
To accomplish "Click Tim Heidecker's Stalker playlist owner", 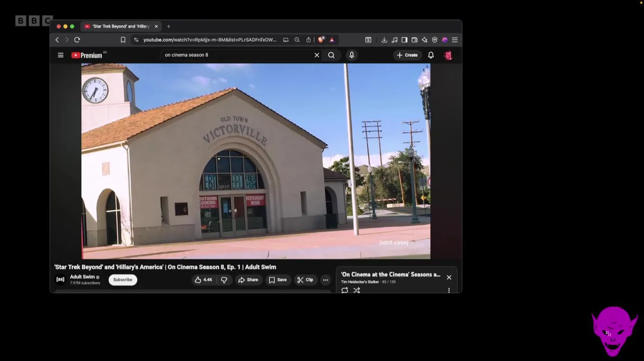I will pos(360,282).
